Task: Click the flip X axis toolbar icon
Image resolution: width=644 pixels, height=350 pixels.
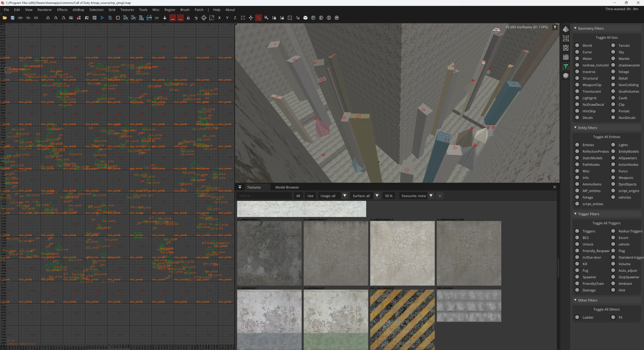Action: point(20,18)
